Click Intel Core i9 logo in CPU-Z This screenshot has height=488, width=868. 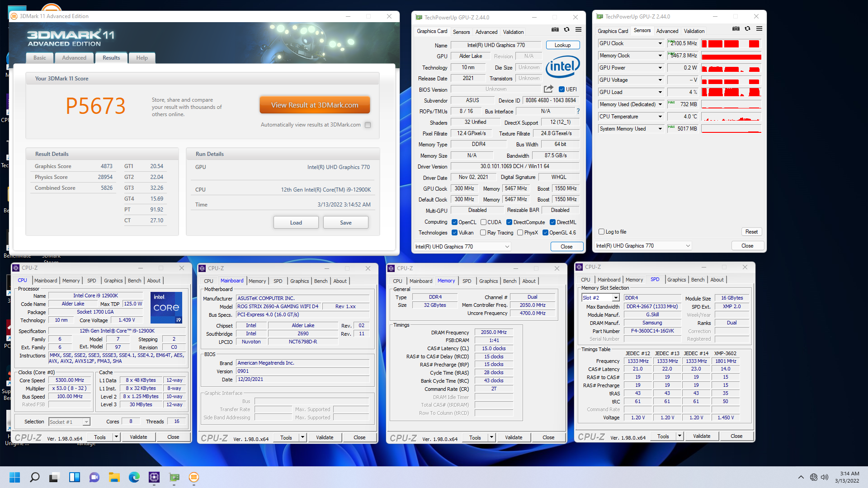[166, 308]
